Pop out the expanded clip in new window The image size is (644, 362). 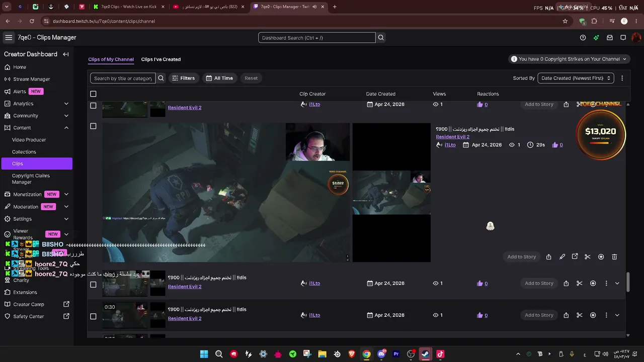click(575, 257)
